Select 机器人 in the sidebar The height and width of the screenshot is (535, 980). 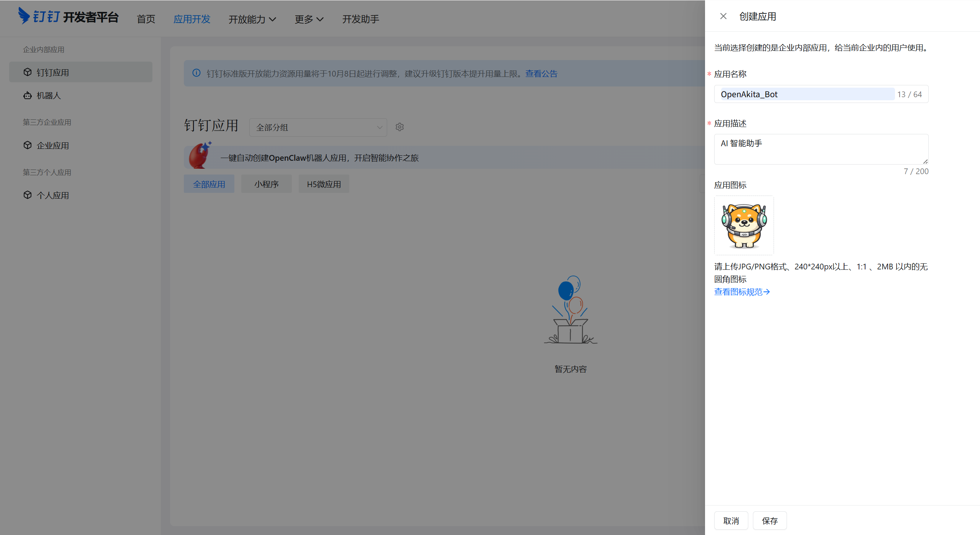pos(81,95)
